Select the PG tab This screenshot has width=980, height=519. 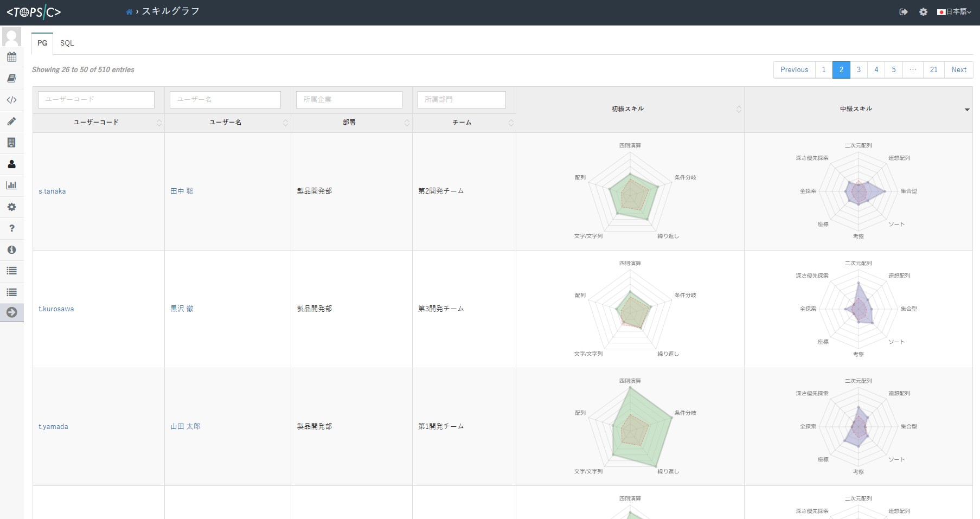[x=42, y=43]
